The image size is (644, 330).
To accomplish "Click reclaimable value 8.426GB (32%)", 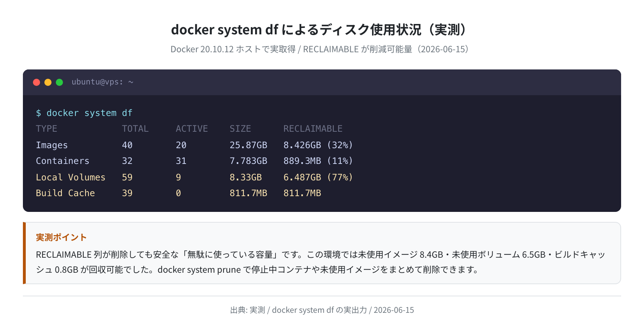I will click(x=318, y=145).
